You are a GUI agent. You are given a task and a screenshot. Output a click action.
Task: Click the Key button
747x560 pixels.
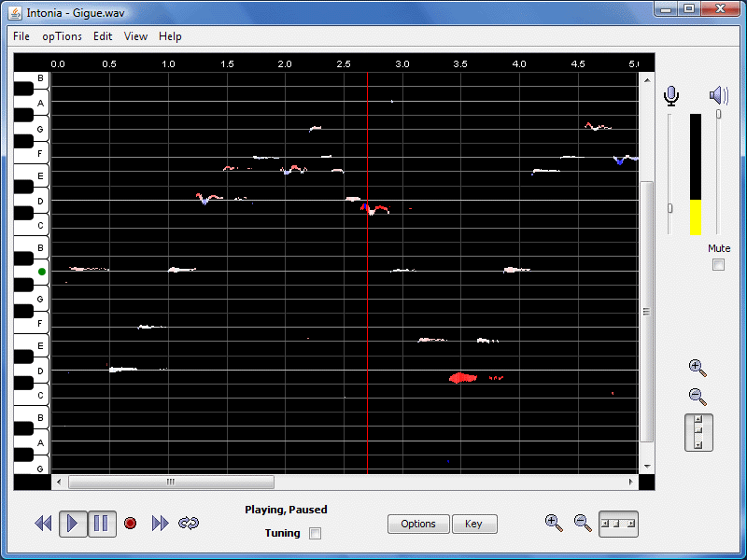[474, 524]
